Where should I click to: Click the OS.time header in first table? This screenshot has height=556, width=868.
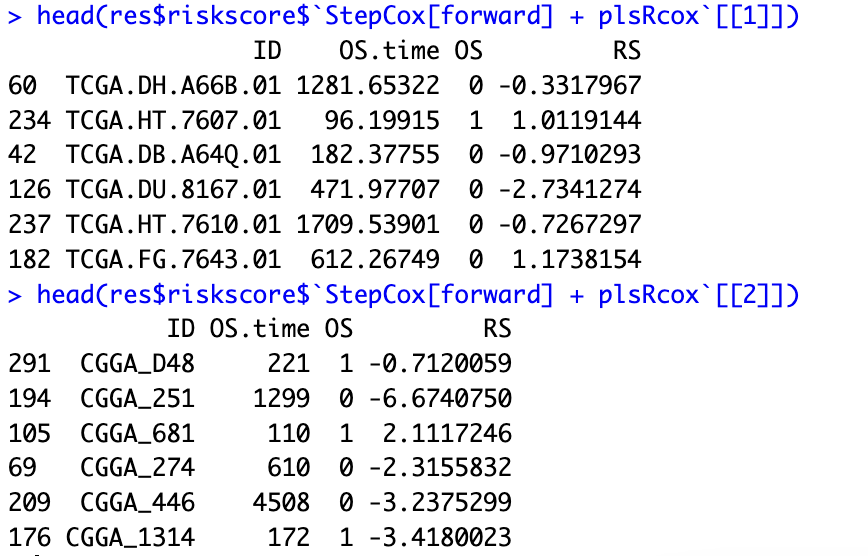(x=390, y=51)
